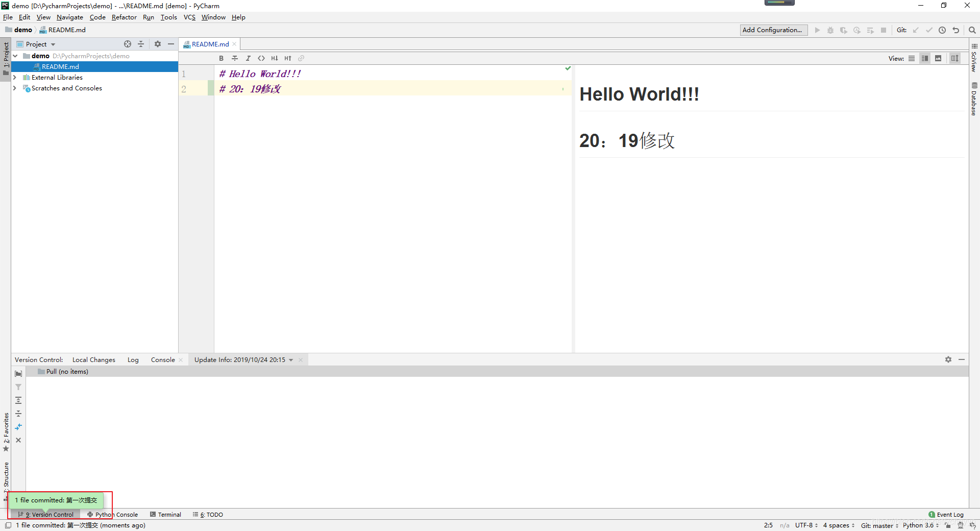Viewport: 980px width, 531px height.
Task: Click Collapse All icon in update panel
Action: point(18,414)
